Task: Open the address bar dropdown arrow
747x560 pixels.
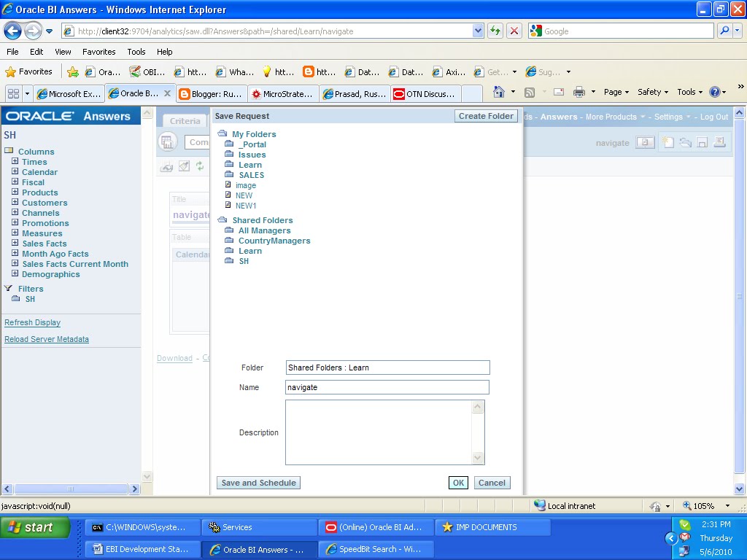Action: [478, 31]
